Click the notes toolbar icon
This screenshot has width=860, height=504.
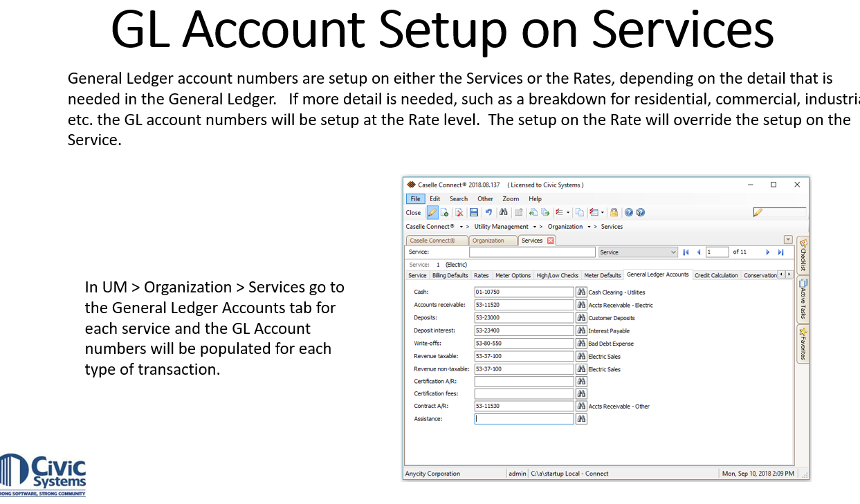coord(594,212)
